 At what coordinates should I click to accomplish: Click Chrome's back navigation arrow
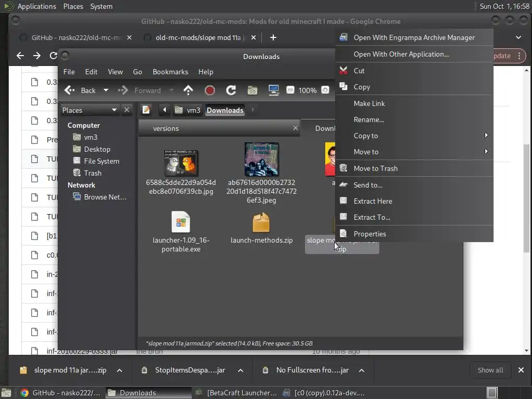pyautogui.click(x=20, y=56)
